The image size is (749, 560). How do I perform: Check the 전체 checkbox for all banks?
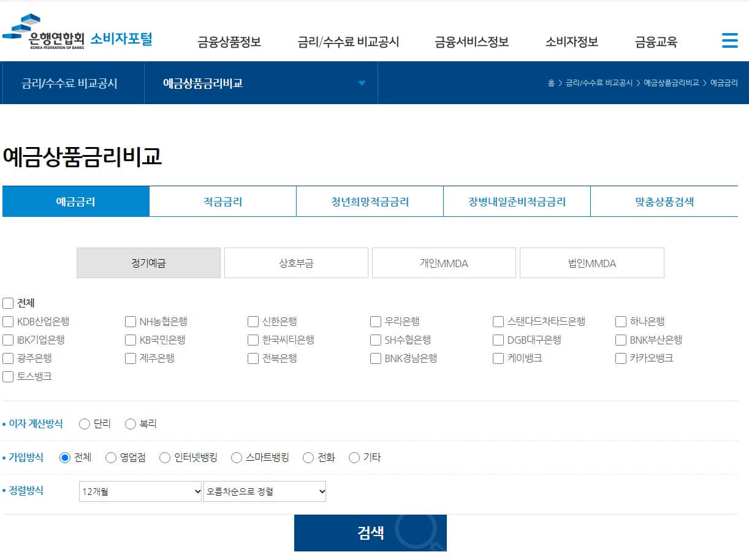8,302
